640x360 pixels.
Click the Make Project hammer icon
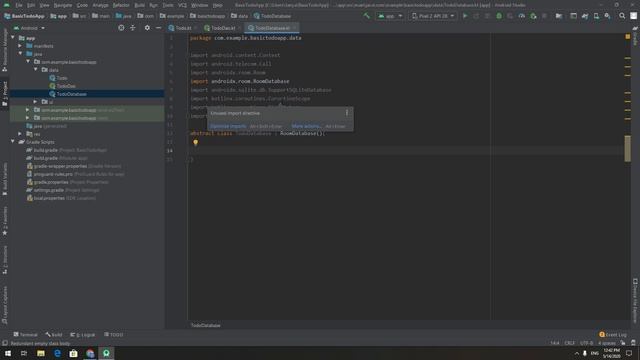pyautogui.click(x=367, y=16)
